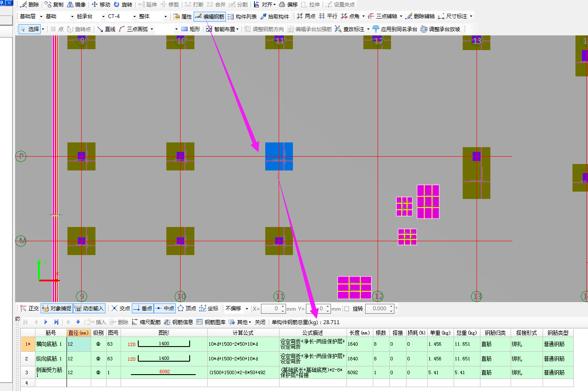The height and width of the screenshot is (391, 588).
Task: Toggle 交点 intersection snap
Action: pyautogui.click(x=121, y=308)
